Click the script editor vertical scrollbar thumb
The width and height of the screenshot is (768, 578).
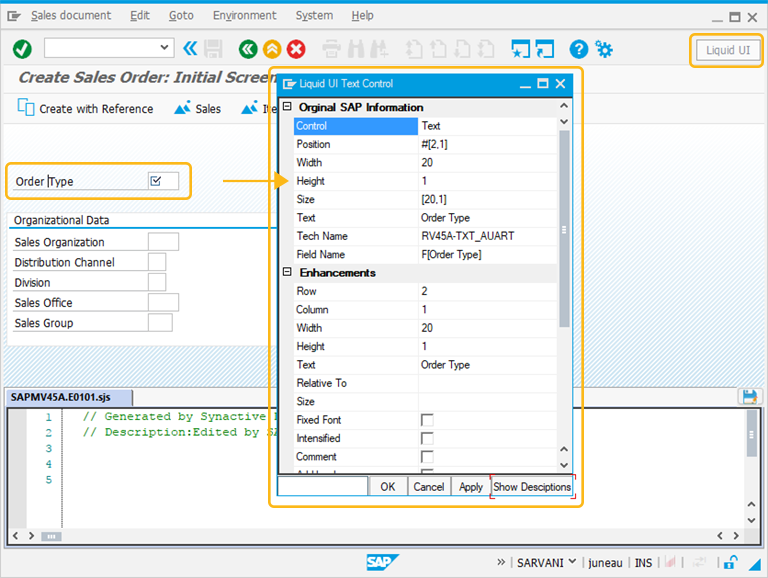click(752, 434)
